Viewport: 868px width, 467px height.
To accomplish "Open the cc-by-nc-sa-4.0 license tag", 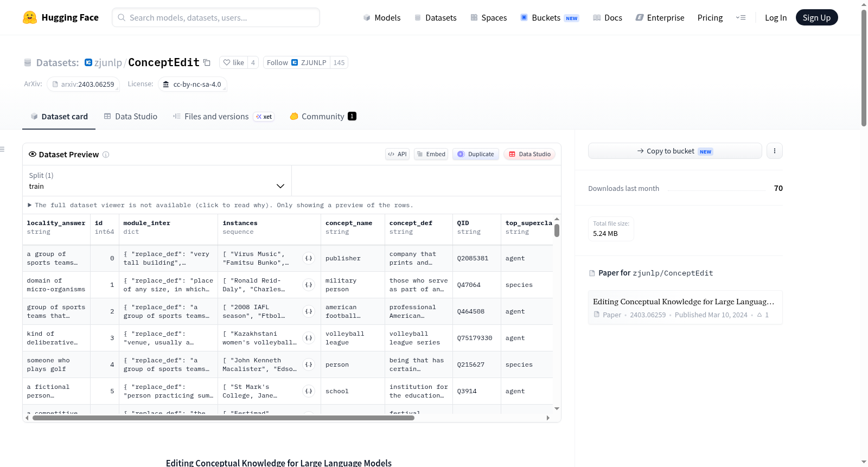I will coord(192,84).
